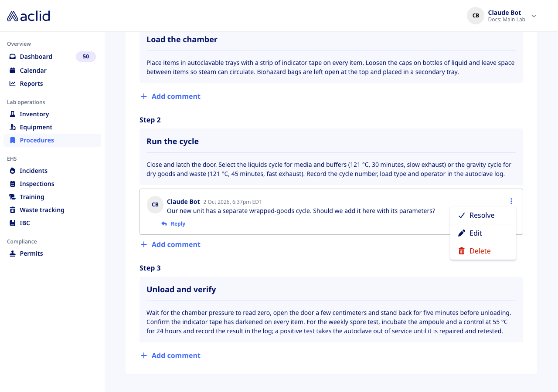Click the 'Step 3' heading text
558x392 pixels.
click(x=150, y=268)
